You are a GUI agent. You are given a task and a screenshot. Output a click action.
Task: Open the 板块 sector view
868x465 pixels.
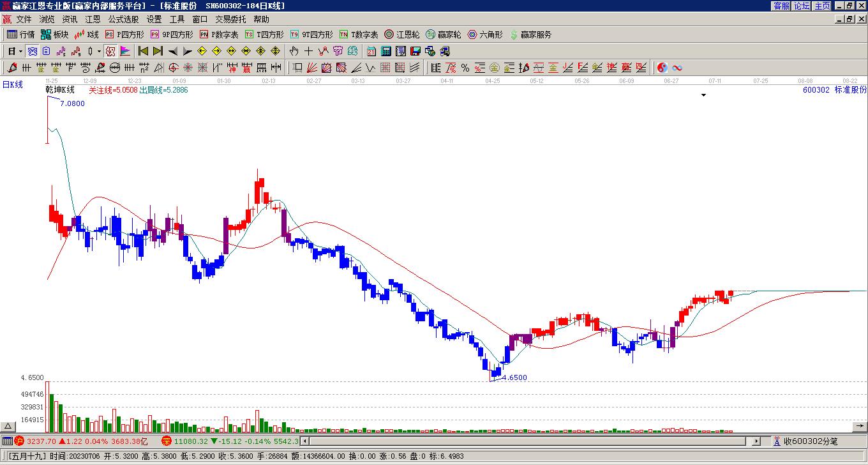point(55,34)
